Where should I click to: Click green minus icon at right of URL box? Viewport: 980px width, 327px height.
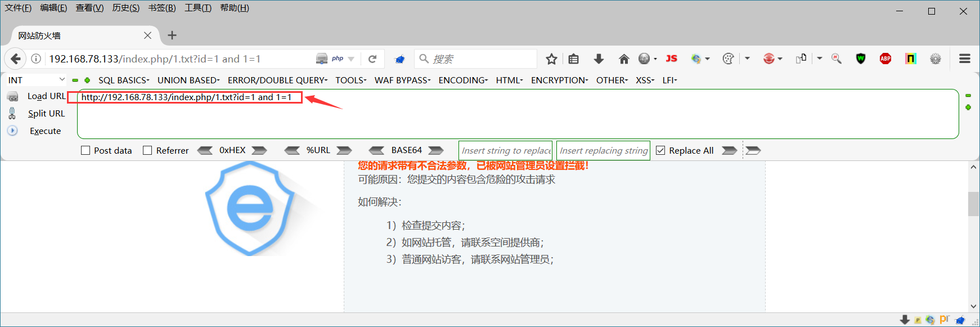[968, 96]
